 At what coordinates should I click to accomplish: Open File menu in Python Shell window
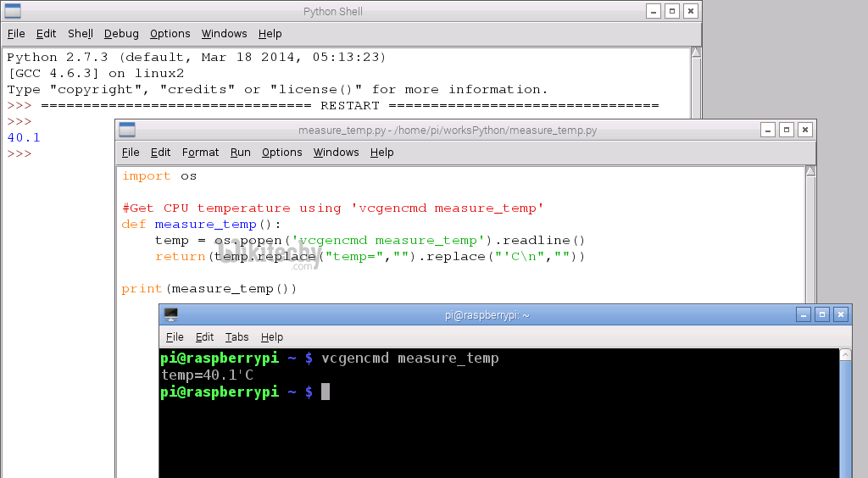pos(16,34)
